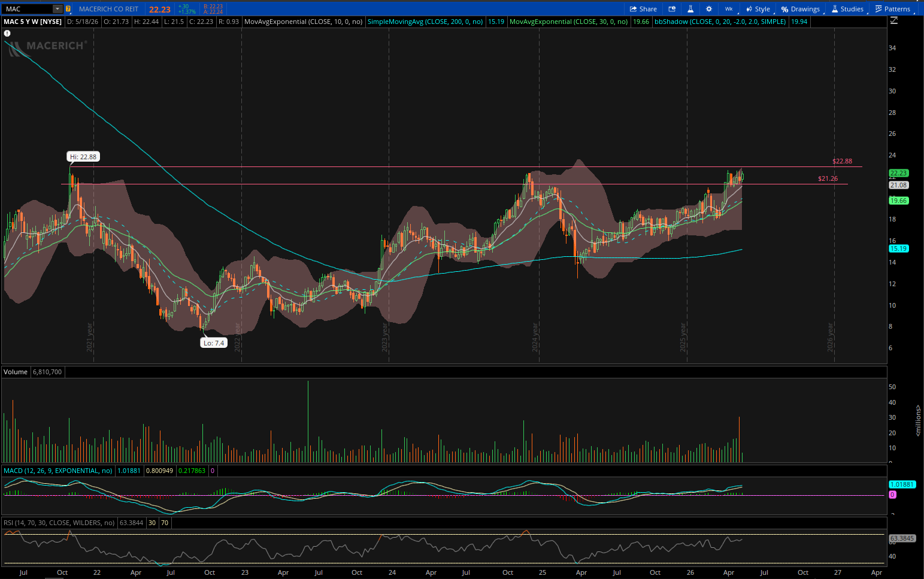Click the MAC 5 Y W [NYSE] chart title
The image size is (924, 579).
pos(33,22)
